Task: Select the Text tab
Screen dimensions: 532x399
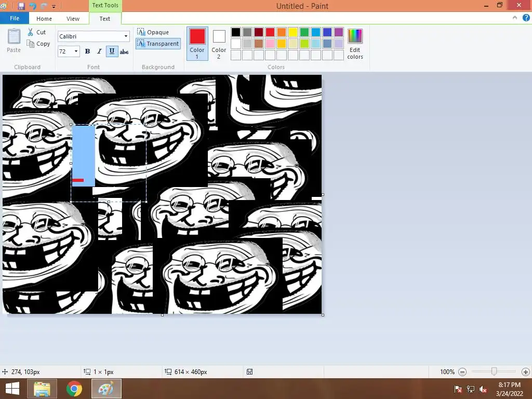Action: 105,19
